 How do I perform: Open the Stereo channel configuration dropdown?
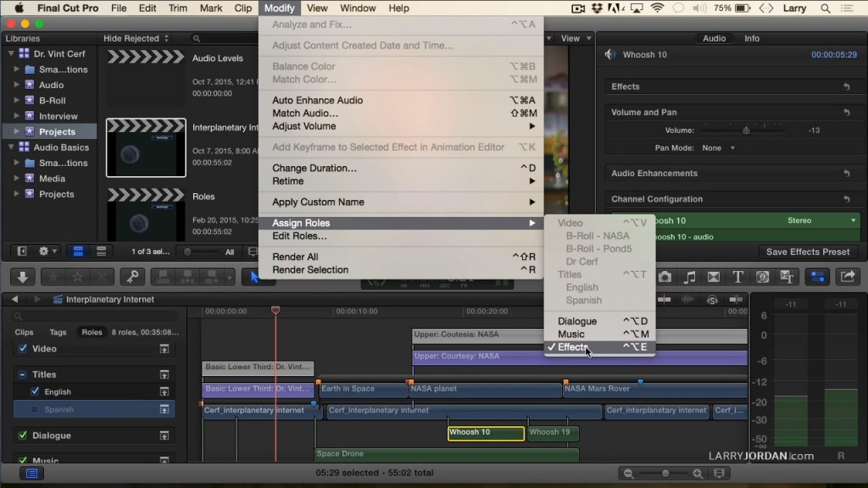point(821,220)
